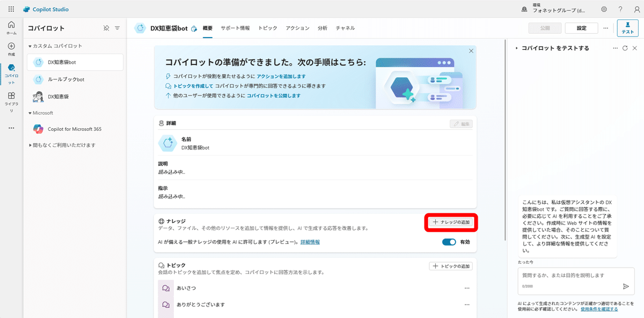644x318 pixels.
Task: Open アクションを追加します link
Action: pyautogui.click(x=281, y=77)
